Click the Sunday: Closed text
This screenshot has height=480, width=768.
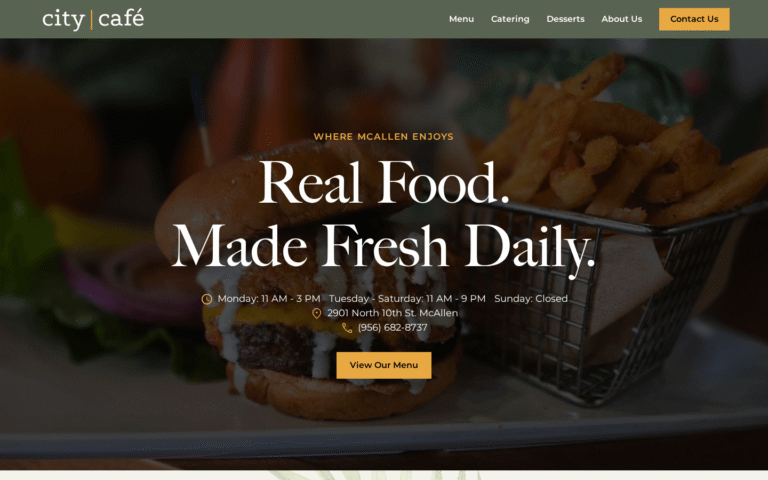point(531,299)
